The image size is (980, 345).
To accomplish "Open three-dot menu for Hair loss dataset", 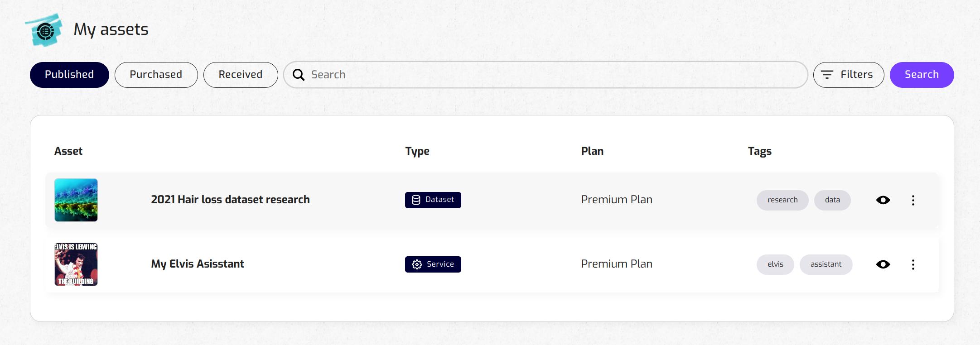I will pos(913,200).
